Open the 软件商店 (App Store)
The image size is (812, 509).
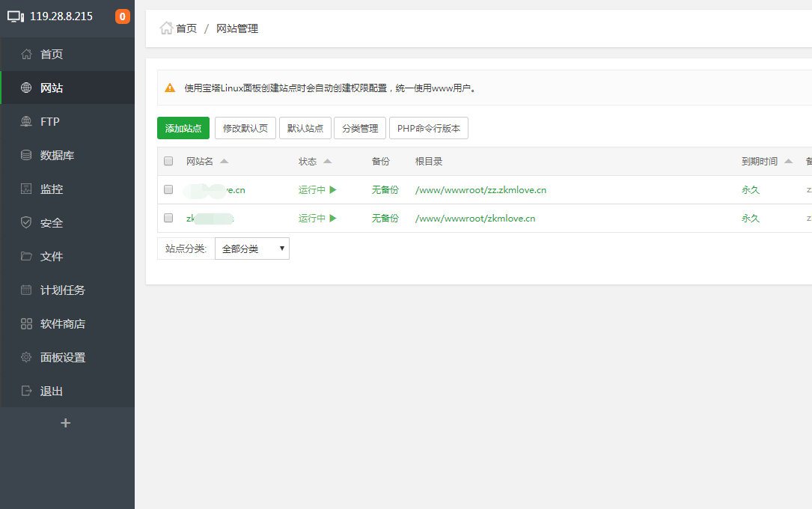[x=58, y=323]
